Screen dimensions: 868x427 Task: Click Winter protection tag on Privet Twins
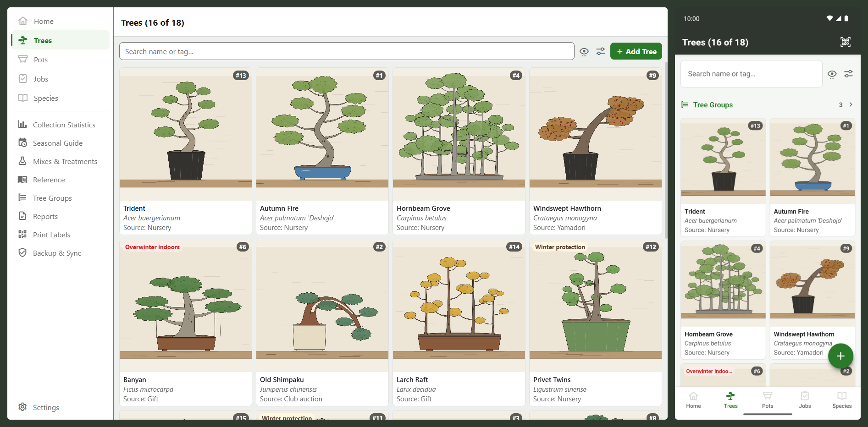pos(560,247)
